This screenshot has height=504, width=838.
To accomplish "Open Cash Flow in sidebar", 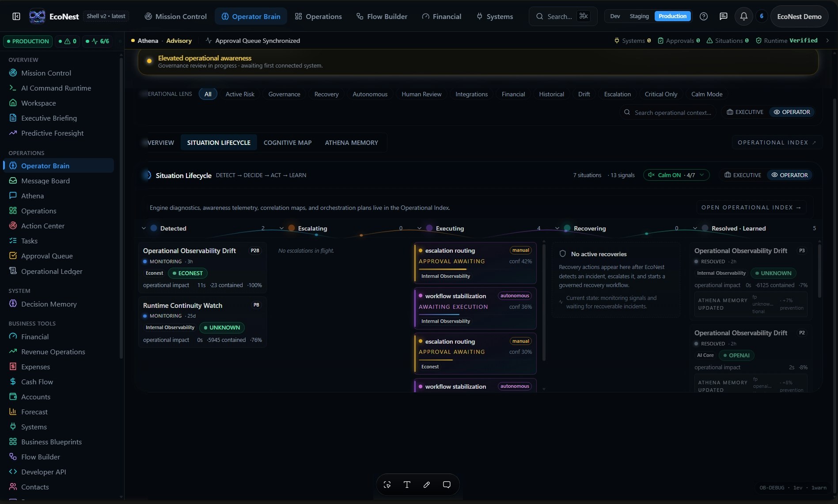I will point(37,382).
